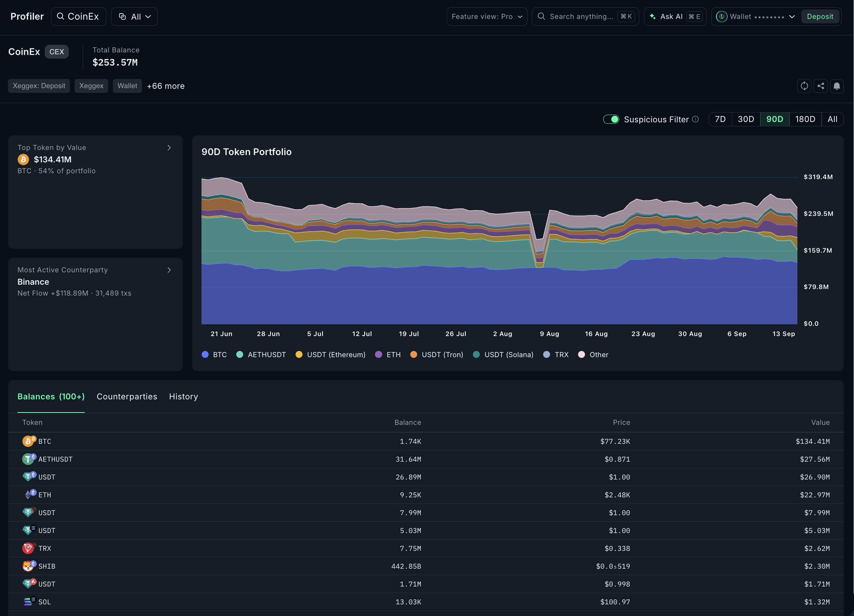Screen dimensions: 854x616
Task: Click the wallet avatar icon
Action: point(721,17)
